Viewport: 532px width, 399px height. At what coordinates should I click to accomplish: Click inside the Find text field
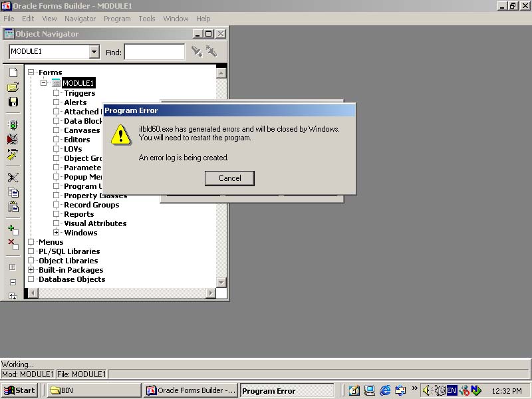click(x=154, y=52)
